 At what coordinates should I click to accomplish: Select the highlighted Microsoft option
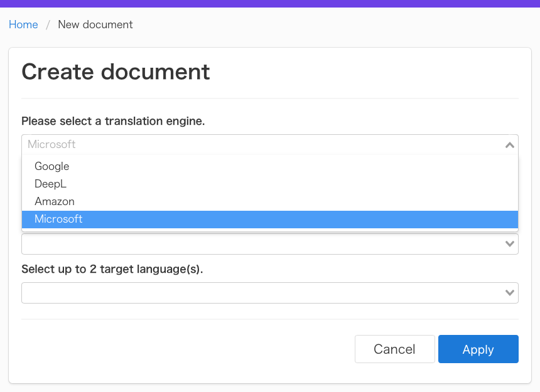click(x=270, y=219)
